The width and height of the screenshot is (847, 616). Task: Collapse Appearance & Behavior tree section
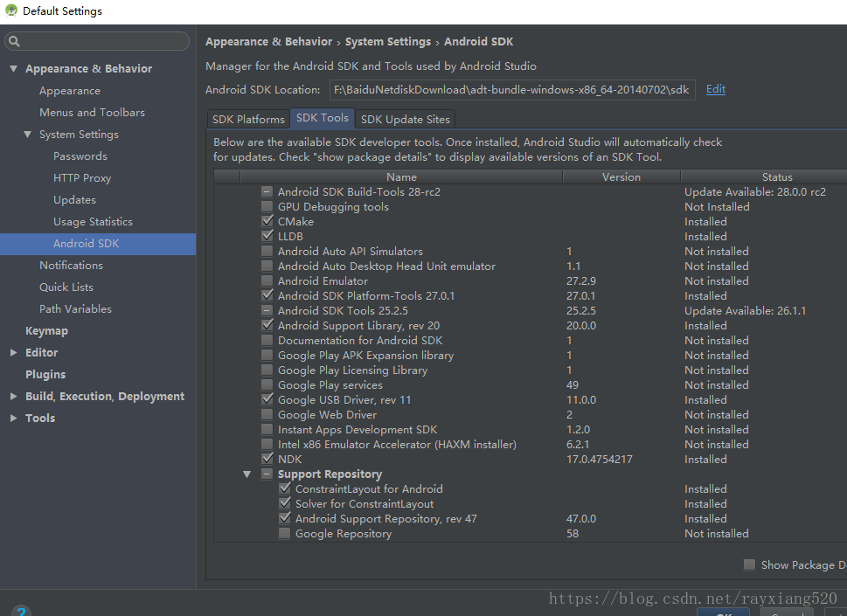(14, 68)
